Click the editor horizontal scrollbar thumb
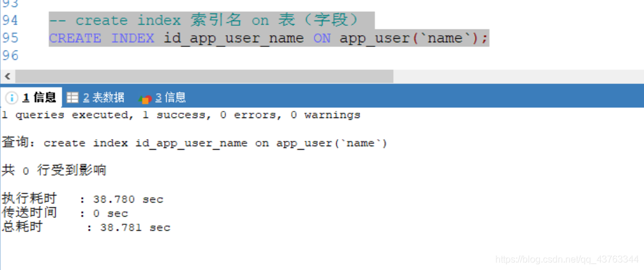 pyautogui.click(x=204, y=76)
